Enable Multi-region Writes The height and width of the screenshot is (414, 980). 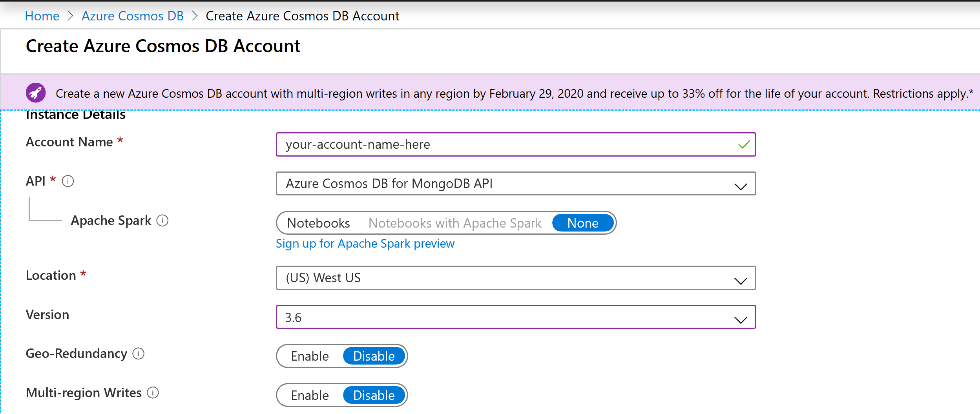point(310,395)
